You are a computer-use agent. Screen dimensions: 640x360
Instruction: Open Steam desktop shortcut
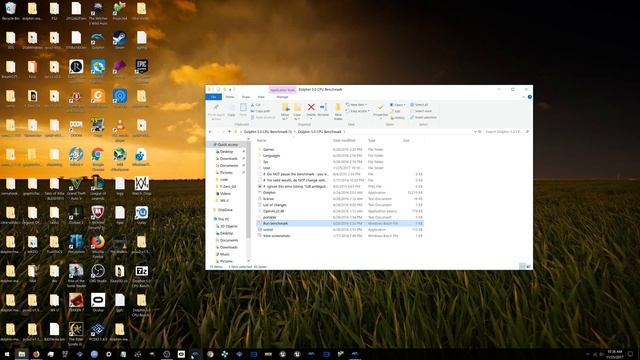point(120,40)
